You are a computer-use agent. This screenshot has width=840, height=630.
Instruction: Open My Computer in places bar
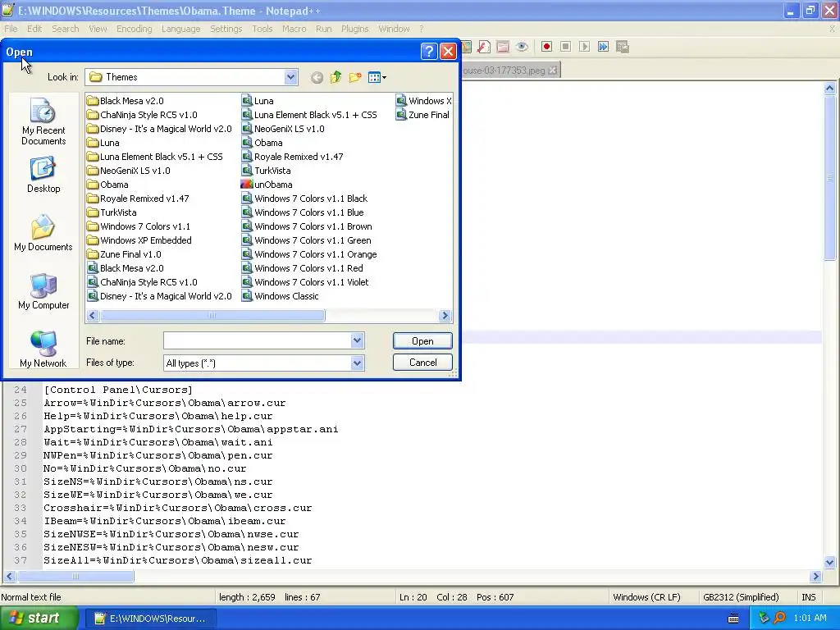click(43, 291)
